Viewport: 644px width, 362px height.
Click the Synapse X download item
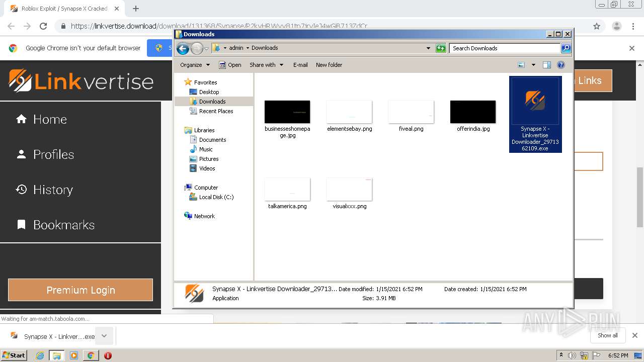52,336
